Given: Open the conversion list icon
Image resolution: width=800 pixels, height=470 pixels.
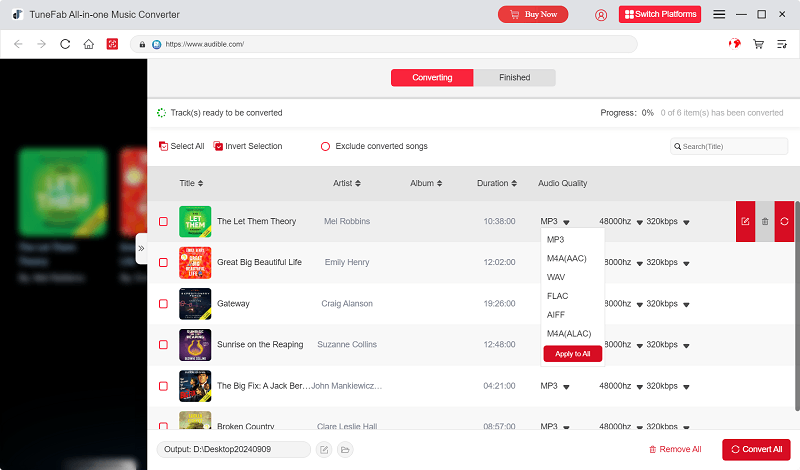Looking at the screenshot, I should click(782, 44).
